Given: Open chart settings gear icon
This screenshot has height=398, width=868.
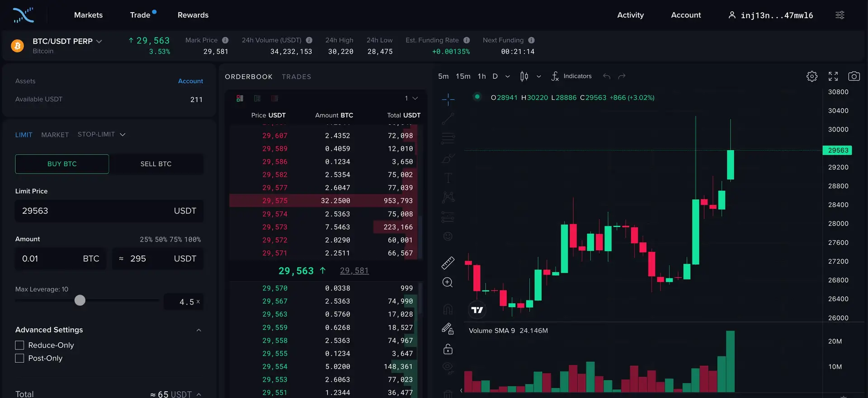Looking at the screenshot, I should tap(811, 76).
